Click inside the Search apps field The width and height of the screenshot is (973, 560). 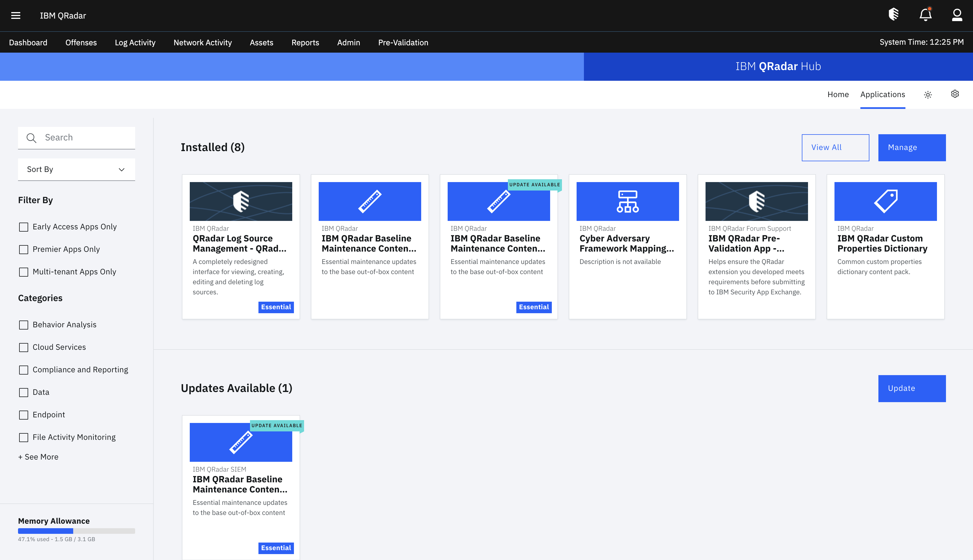77,137
